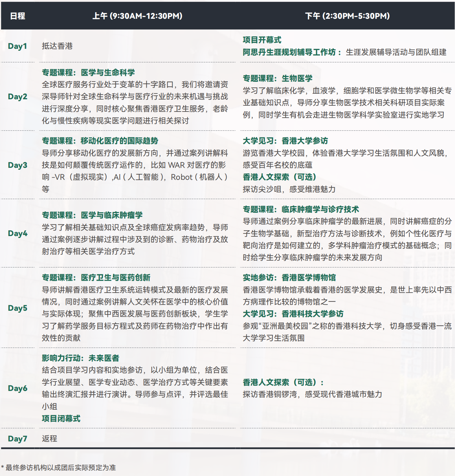Screen dimensions: 455x476
Task: Click line starting 例，同时学生有机会走进
Action: (344, 115)
